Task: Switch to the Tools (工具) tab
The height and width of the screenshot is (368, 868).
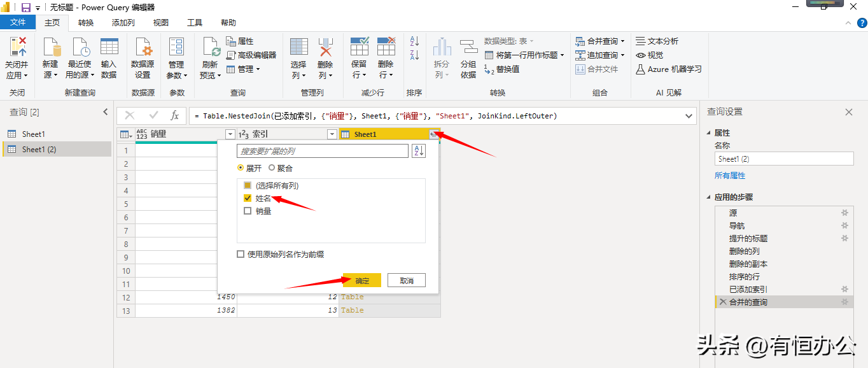Action: tap(195, 23)
